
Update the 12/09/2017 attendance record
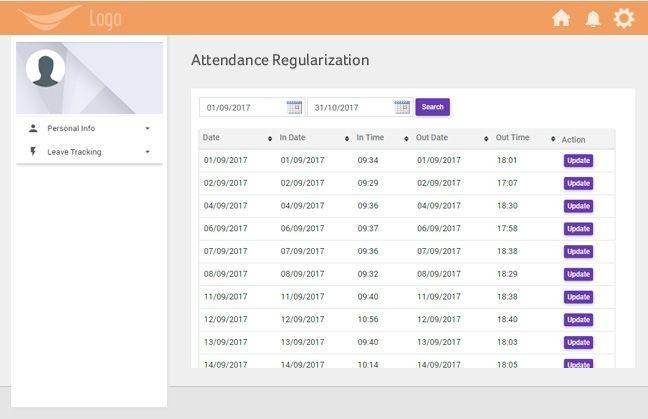(x=578, y=320)
